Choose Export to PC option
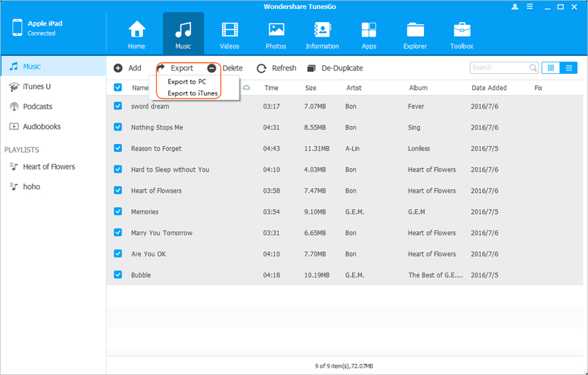The height and width of the screenshot is (375, 588). (x=187, y=82)
